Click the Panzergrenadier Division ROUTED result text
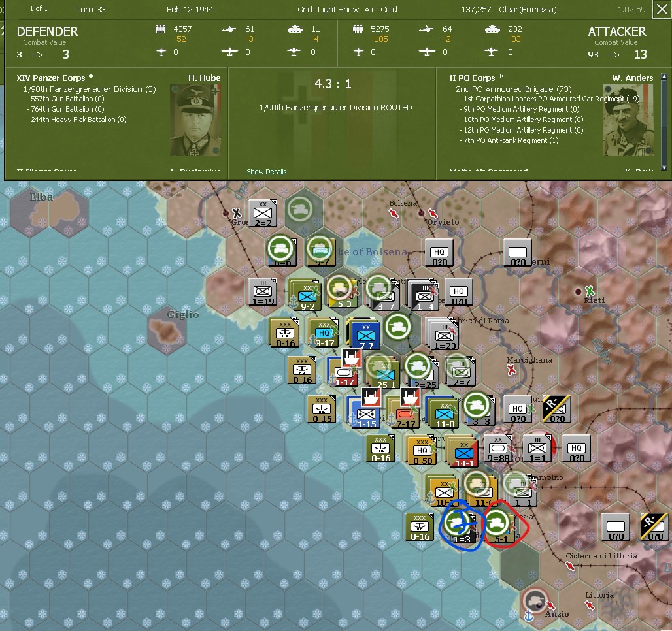Viewport: 672px width, 631px height. (335, 108)
